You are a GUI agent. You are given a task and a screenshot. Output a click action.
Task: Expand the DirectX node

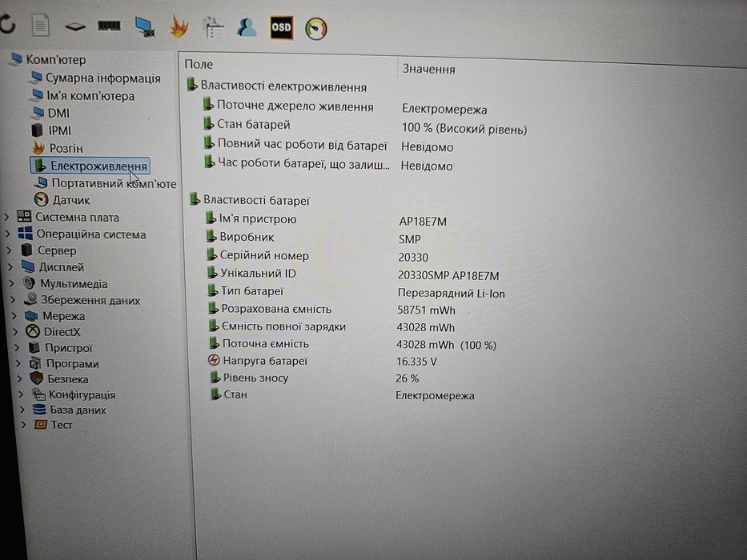16,331
